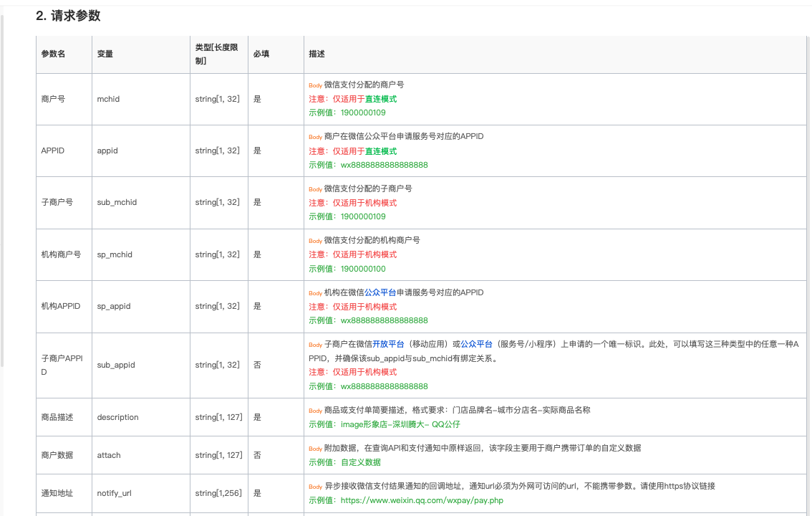
Task: Click example value 1900000109 in sub_mchid row
Action: pos(362,216)
